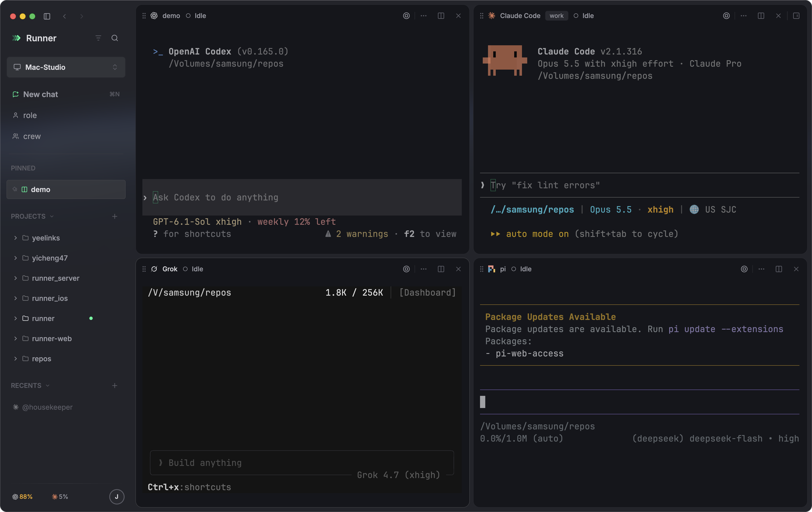Toggle the sidebar panel icon
The width and height of the screenshot is (812, 512).
tap(47, 16)
